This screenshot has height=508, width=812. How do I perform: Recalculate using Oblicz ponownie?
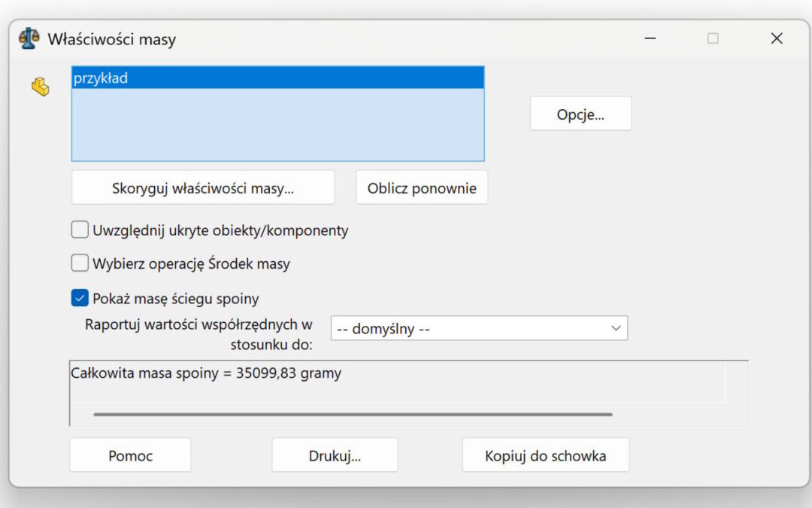421,188
